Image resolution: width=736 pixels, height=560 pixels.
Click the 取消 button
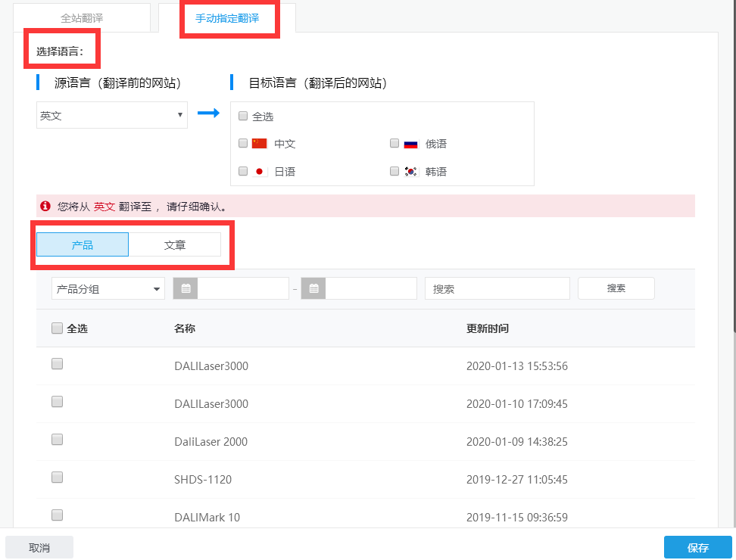[x=39, y=547]
